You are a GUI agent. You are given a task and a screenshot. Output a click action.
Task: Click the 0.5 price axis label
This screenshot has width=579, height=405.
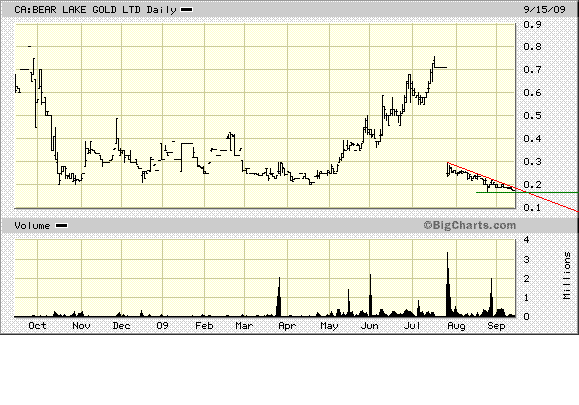click(532, 116)
